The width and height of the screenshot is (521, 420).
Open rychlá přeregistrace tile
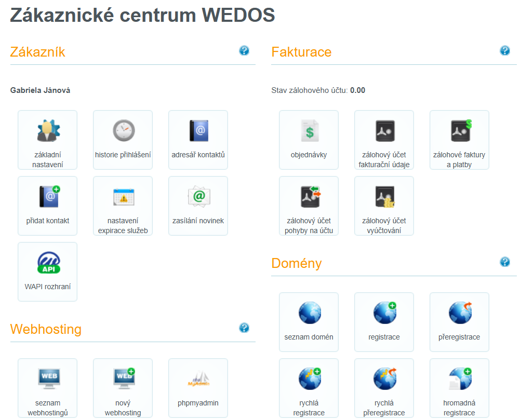[x=384, y=388]
